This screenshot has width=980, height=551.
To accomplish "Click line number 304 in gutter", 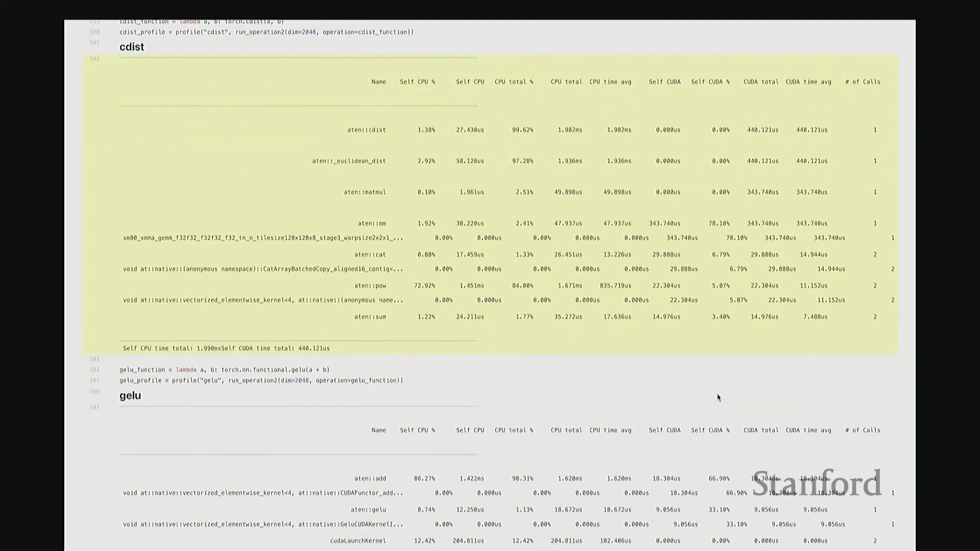I will coord(94,370).
